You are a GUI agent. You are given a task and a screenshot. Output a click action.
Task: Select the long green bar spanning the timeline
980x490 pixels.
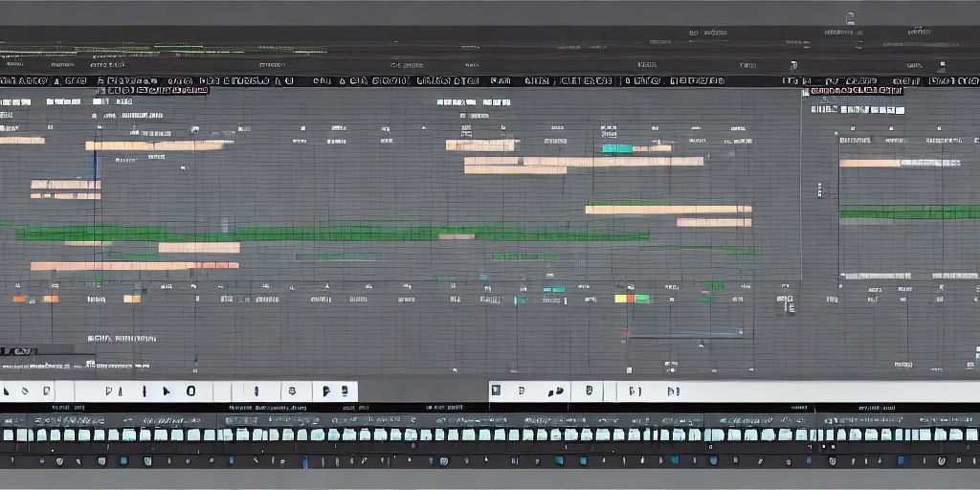331,234
